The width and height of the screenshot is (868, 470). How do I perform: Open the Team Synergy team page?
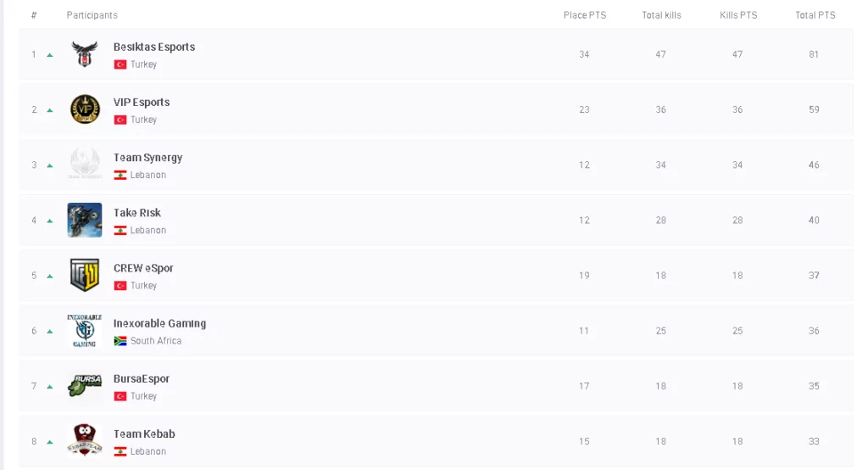pos(147,158)
